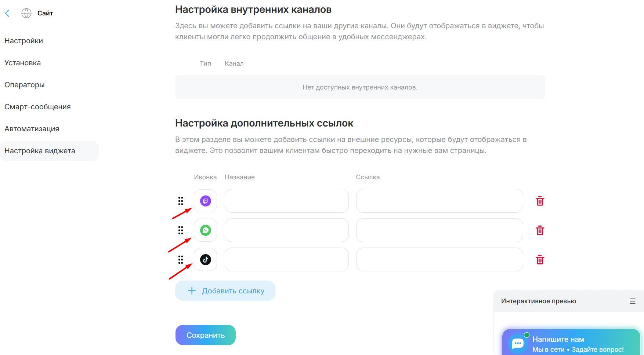Image resolution: width=644 pixels, height=355 pixels.
Task: Click the Добавить ссылку button
Action: point(225,291)
